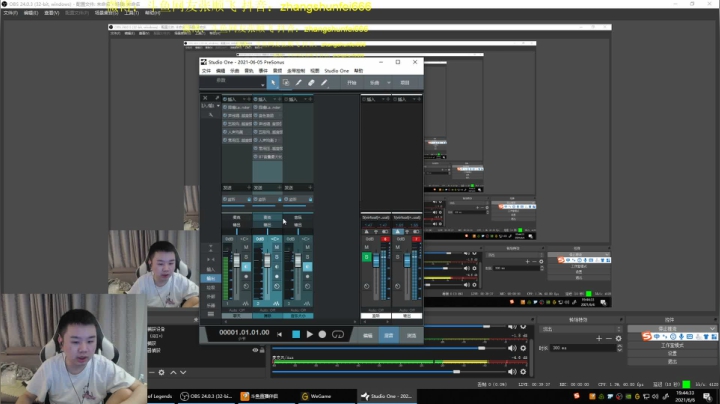The width and height of the screenshot is (720, 404).
Task: Click 项目 project button in toolbar
Action: click(x=405, y=83)
